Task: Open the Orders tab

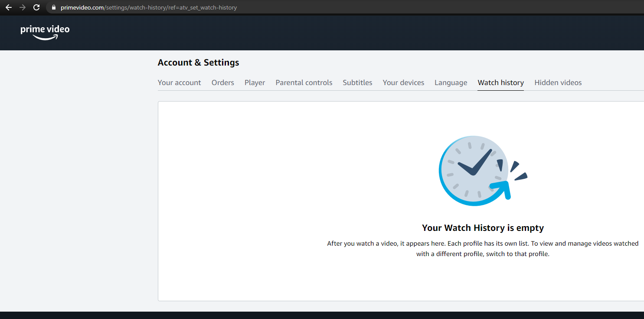Action: pyautogui.click(x=222, y=82)
